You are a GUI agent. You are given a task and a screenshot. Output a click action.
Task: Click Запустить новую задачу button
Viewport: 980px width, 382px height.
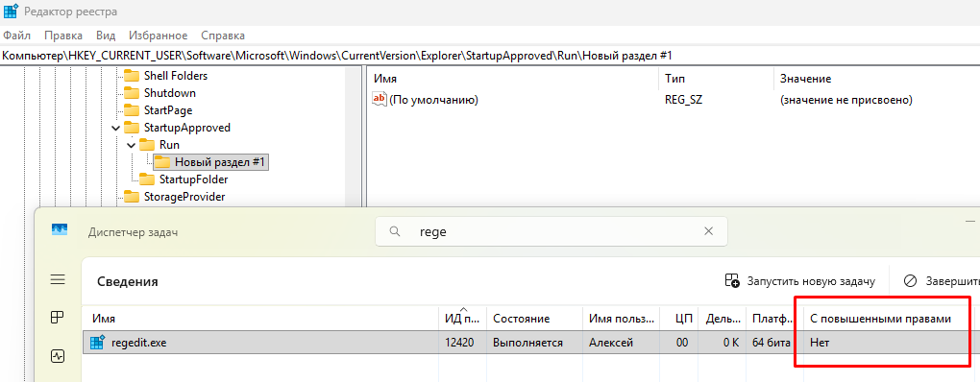click(x=799, y=281)
